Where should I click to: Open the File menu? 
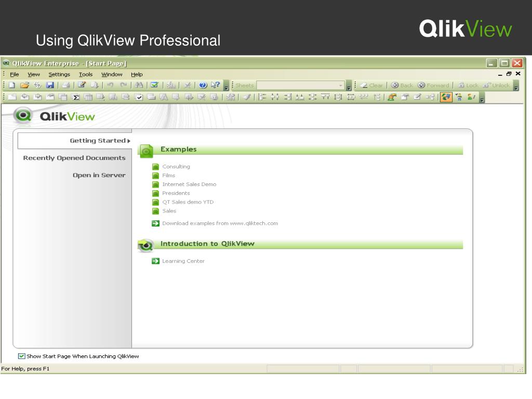point(14,74)
